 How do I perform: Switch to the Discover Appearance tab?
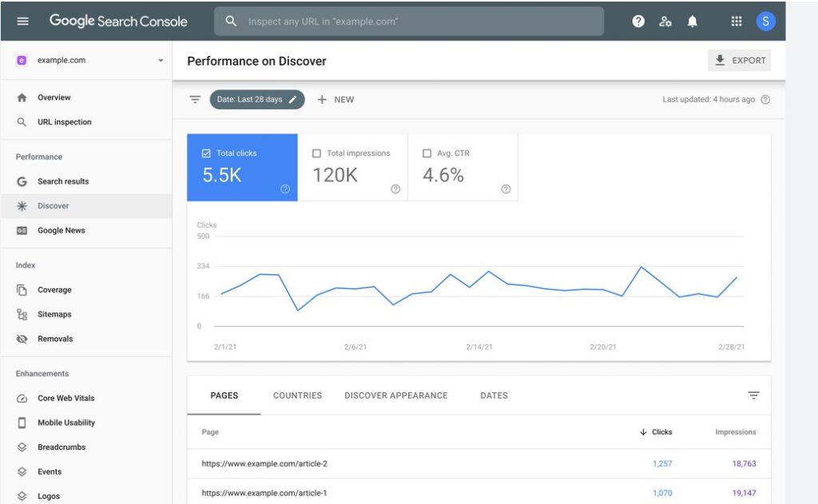(x=396, y=396)
